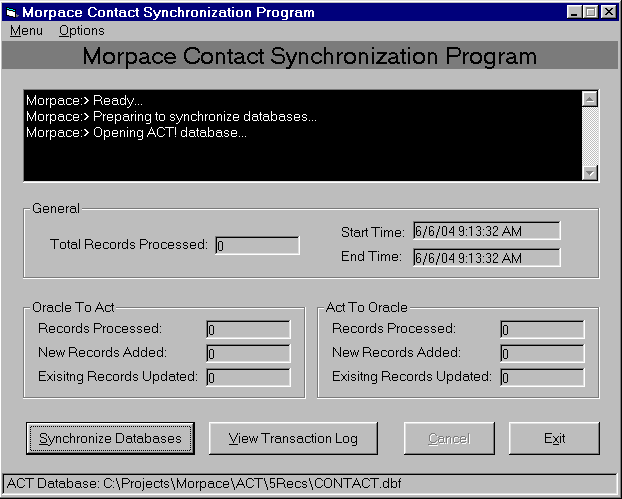Click the 'End Time:' label
Viewport: 622px width, 499px height.
[371, 257]
